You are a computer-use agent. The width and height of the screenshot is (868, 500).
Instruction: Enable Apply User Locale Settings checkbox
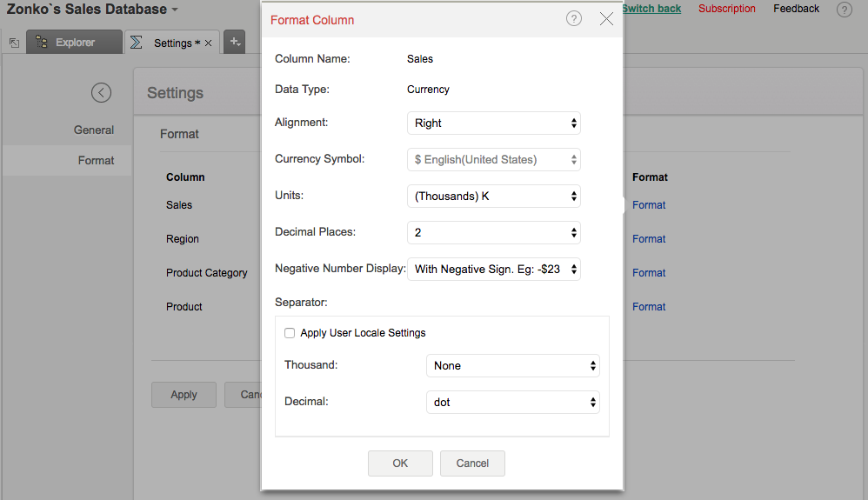click(x=290, y=333)
